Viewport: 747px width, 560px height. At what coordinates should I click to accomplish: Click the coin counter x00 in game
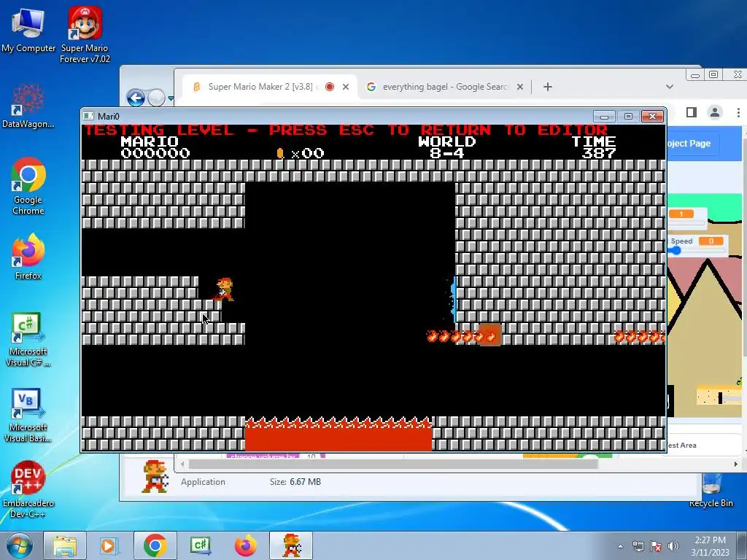tap(301, 153)
